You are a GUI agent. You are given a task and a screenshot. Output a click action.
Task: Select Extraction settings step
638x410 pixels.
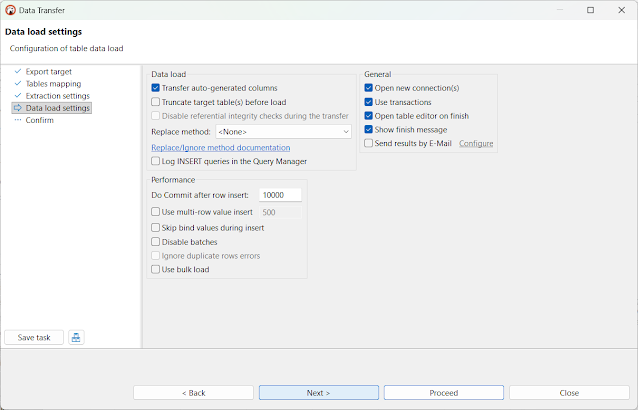pos(57,96)
